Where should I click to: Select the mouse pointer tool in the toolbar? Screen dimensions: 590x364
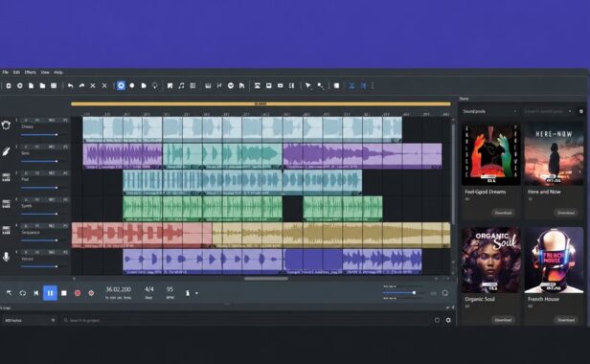click(x=308, y=86)
